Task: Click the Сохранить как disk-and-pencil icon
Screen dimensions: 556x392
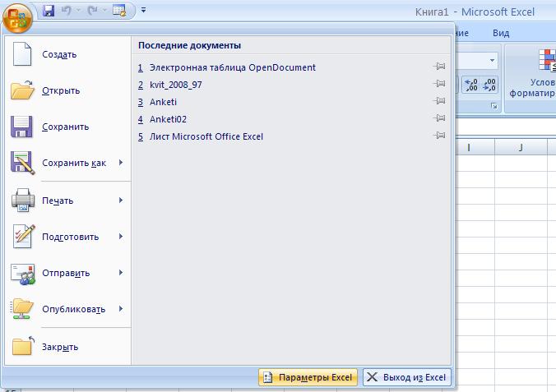Action: click(x=23, y=163)
